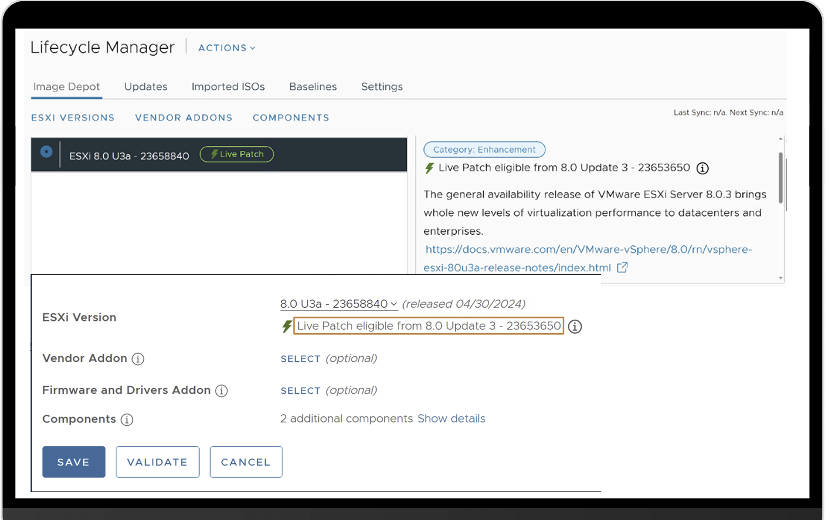Click the info icon next to Live Patch eligible in form
Viewport: 830px width, 520px height.
574,327
